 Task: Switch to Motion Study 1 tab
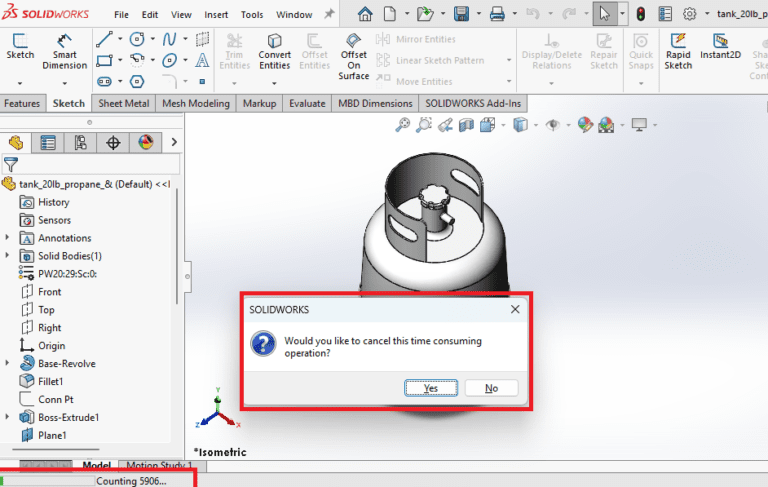[159, 465]
